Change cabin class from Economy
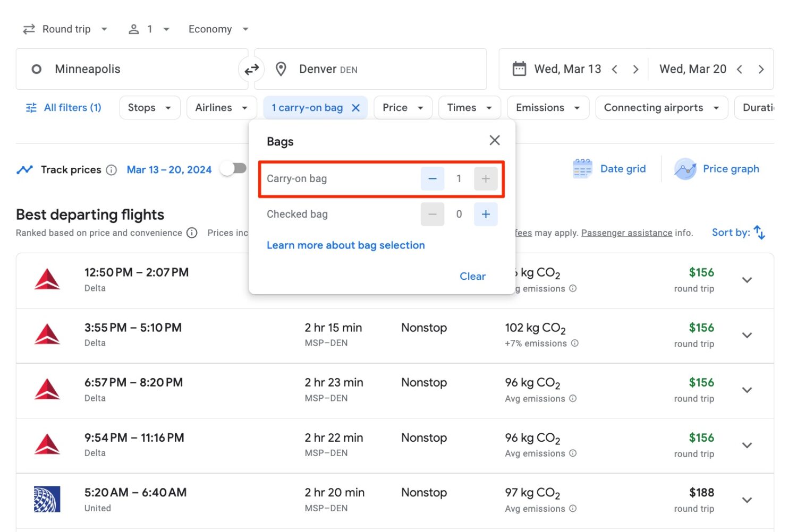The height and width of the screenshot is (532, 797). pos(218,29)
